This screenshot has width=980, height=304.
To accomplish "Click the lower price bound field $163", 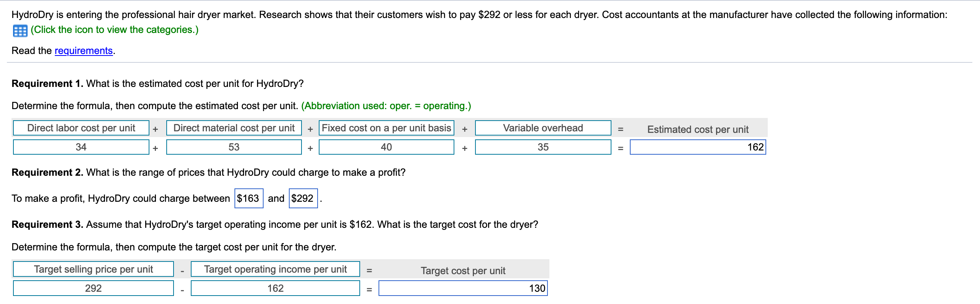I will 249,198.
